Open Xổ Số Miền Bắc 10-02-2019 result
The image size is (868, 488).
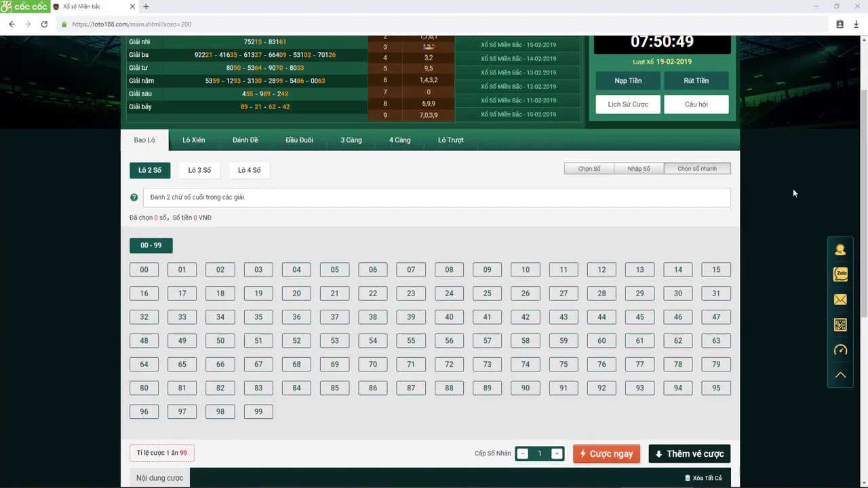point(518,115)
